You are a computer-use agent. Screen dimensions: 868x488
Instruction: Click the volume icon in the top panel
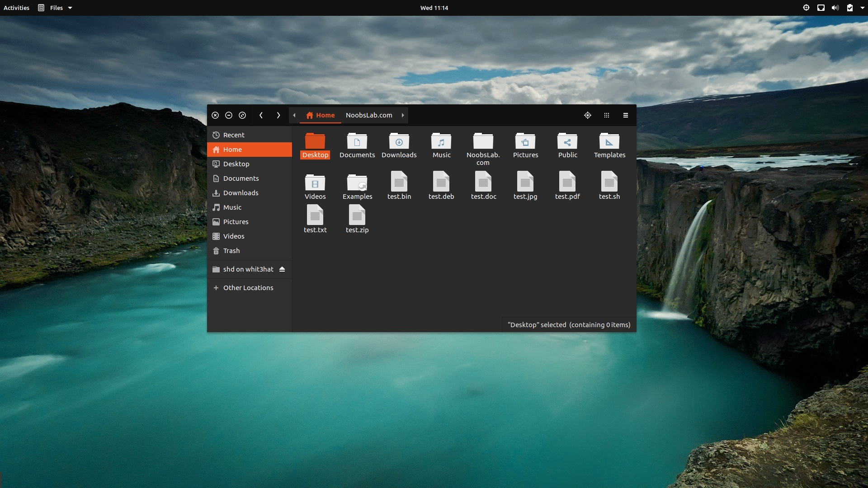coord(835,8)
